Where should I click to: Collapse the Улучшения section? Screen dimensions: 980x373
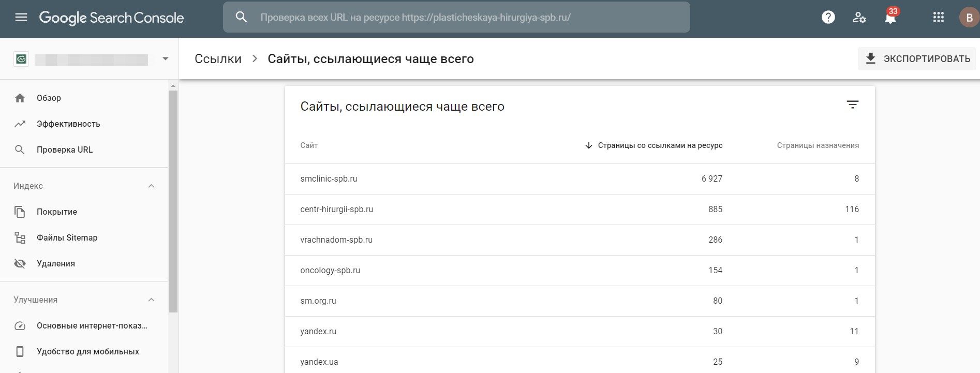coord(151,300)
